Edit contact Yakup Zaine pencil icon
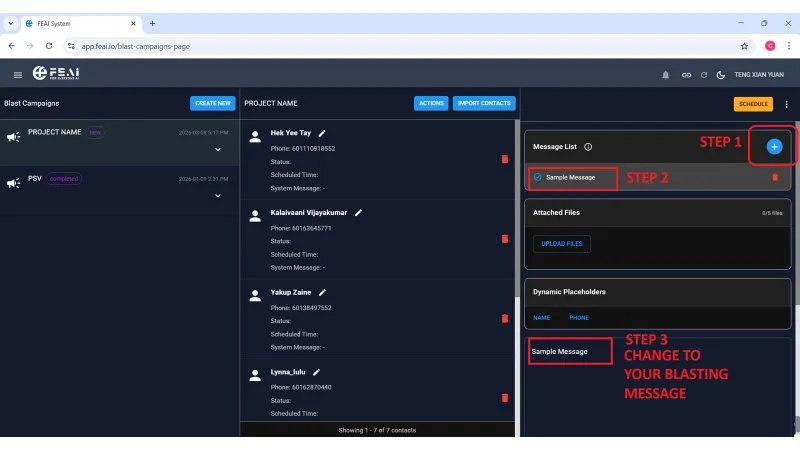The height and width of the screenshot is (450, 800). 322,292
